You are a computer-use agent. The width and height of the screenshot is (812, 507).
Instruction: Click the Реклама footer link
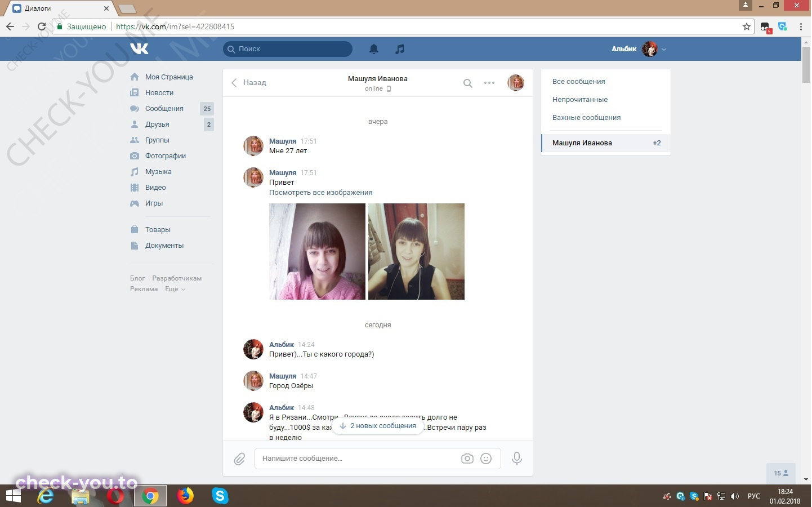[144, 289]
